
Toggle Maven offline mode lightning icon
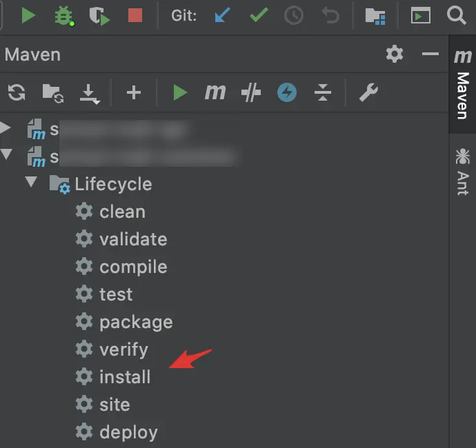pyautogui.click(x=287, y=92)
